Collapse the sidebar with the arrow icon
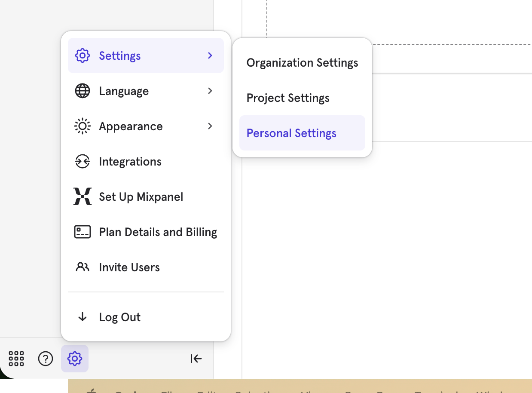 (x=196, y=359)
